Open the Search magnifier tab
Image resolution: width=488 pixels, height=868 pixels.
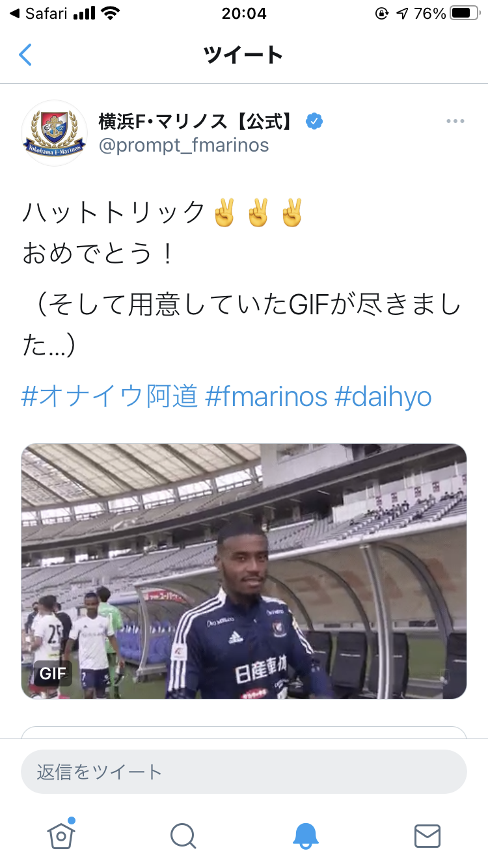click(x=183, y=836)
